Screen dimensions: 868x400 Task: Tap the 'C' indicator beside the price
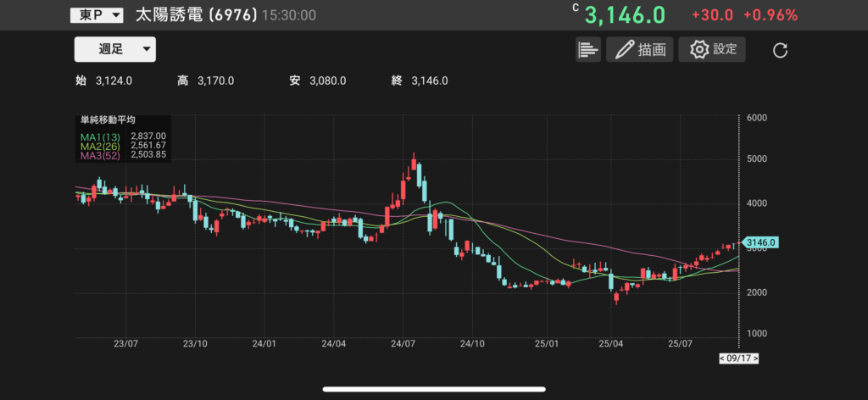576,8
